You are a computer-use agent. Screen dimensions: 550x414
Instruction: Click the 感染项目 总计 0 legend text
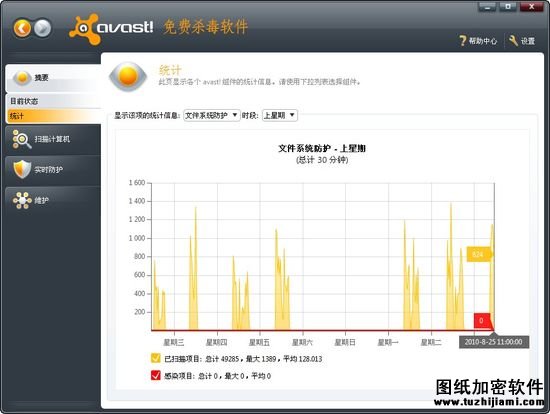pos(217,376)
